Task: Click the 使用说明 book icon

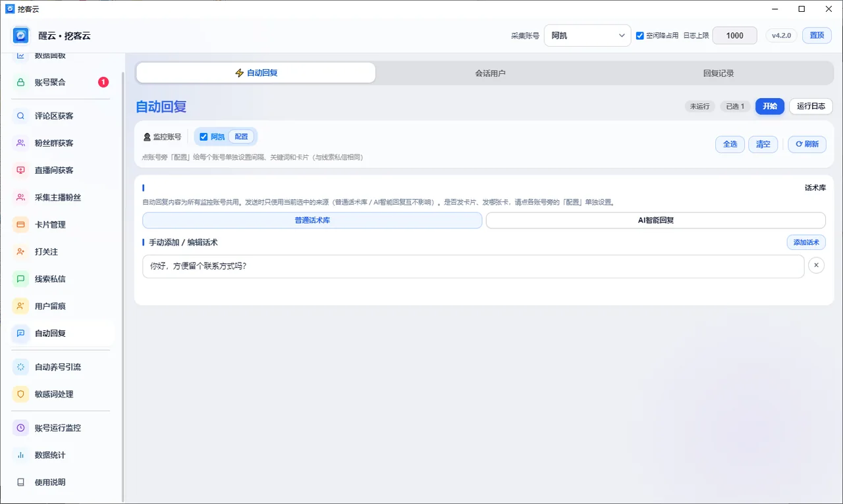Action: (20, 482)
